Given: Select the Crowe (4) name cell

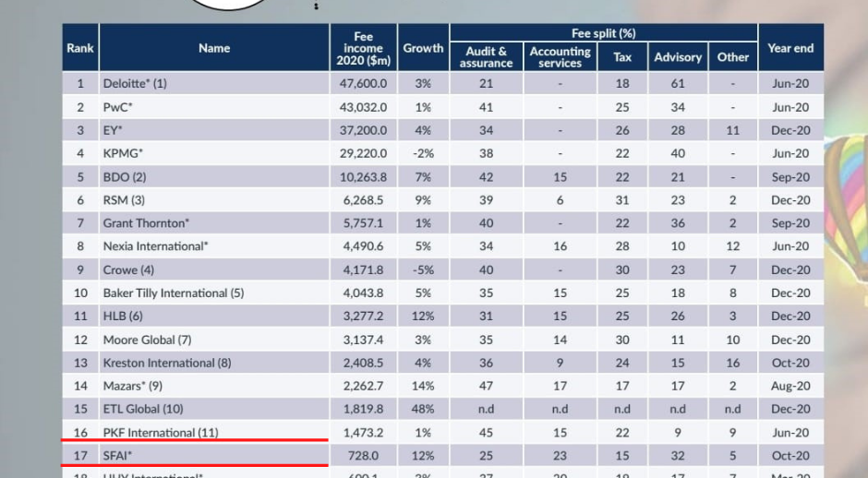Looking at the screenshot, I should 214,270.
